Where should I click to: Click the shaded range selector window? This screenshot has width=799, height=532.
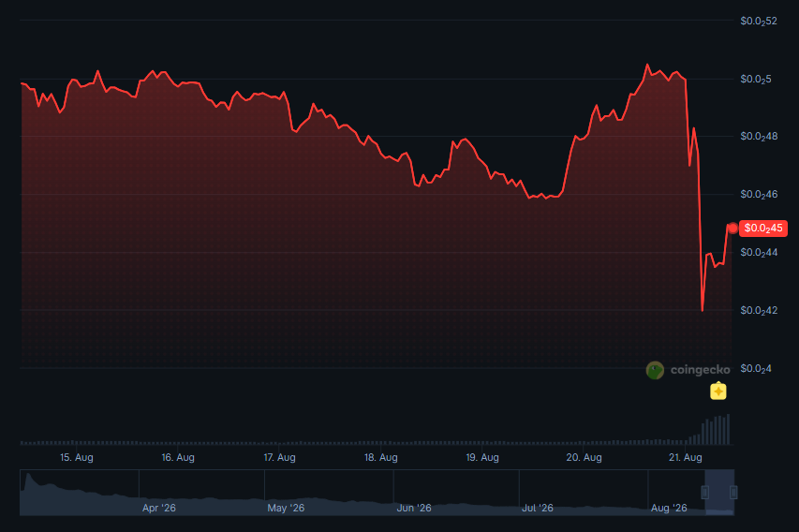click(719, 493)
